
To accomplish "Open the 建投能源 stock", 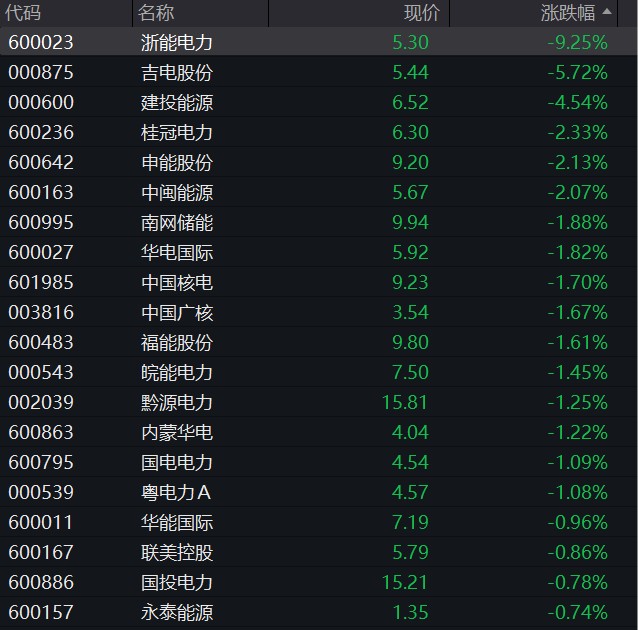I will (x=177, y=102).
